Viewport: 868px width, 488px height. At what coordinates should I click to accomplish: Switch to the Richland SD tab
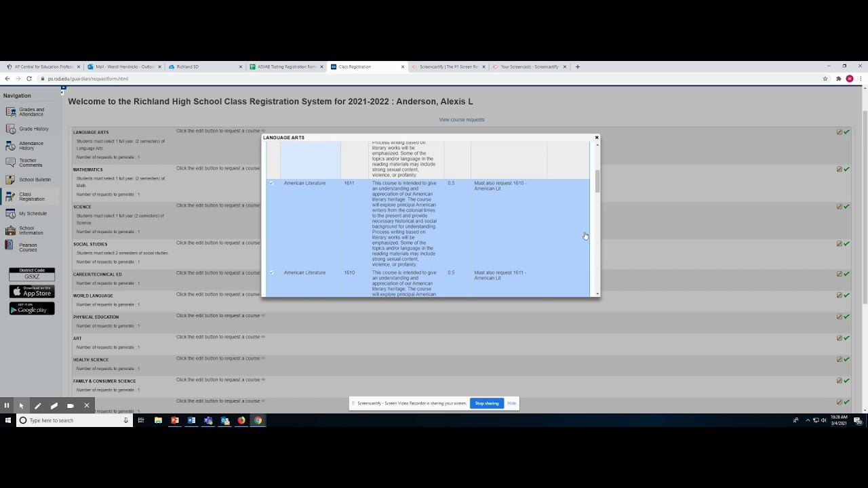[x=205, y=67]
